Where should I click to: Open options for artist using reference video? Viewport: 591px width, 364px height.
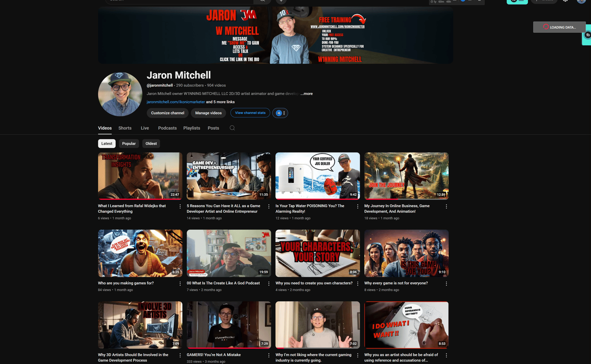(446, 356)
